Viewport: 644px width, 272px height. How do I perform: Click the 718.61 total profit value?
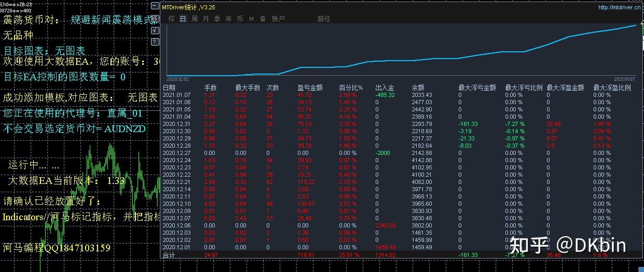coord(306,255)
